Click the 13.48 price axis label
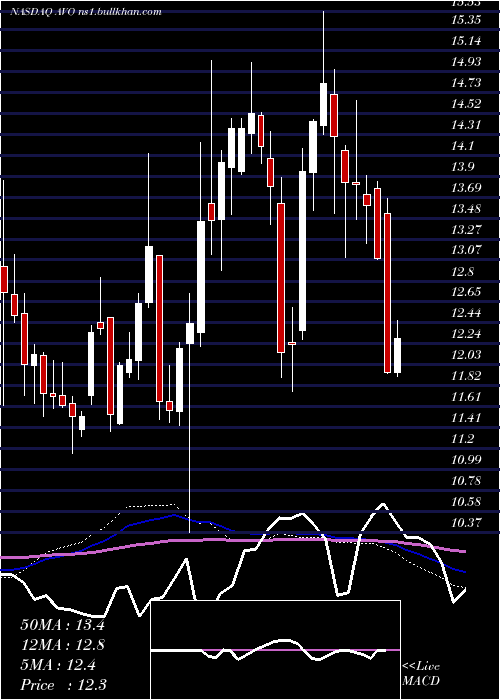The image size is (500, 700). (x=466, y=209)
